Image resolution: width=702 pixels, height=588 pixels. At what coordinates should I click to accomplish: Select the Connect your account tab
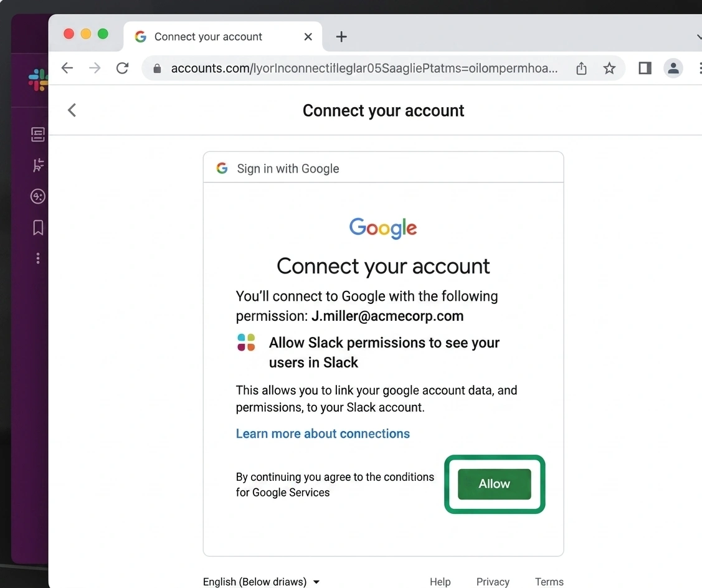[x=222, y=37]
